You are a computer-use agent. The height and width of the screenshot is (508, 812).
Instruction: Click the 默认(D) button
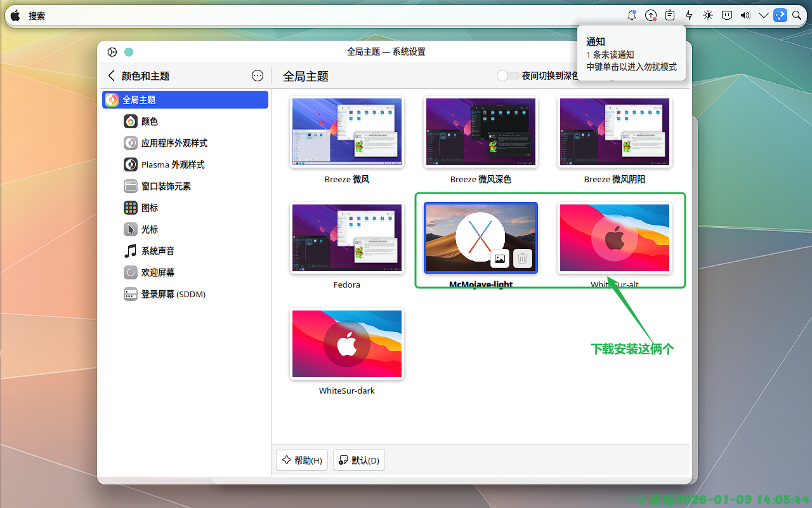point(359,460)
